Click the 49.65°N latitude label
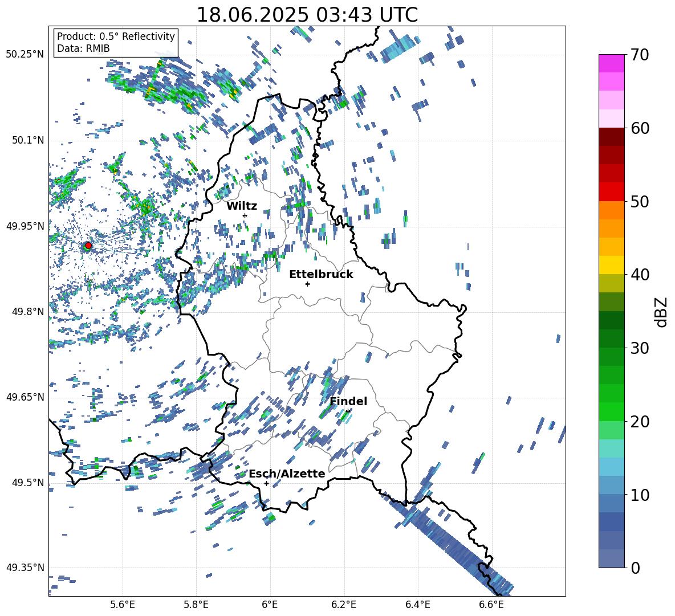675x616 pixels. tap(25, 397)
